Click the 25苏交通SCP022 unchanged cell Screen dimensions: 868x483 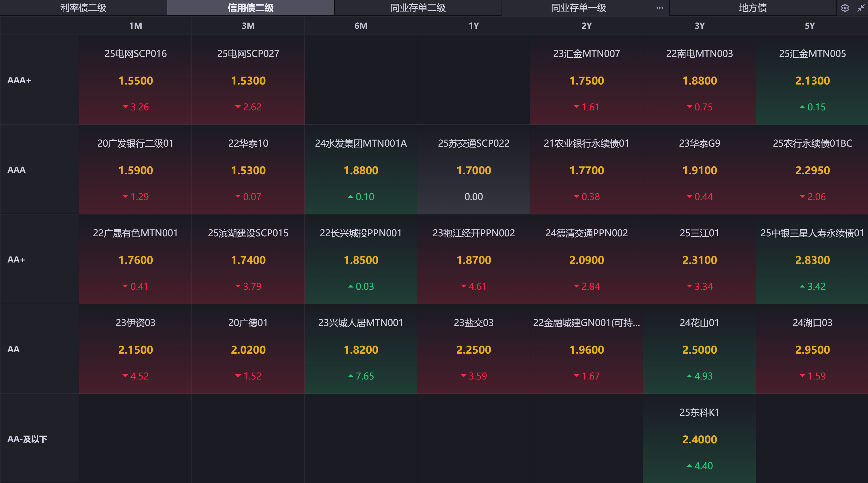tap(473, 170)
